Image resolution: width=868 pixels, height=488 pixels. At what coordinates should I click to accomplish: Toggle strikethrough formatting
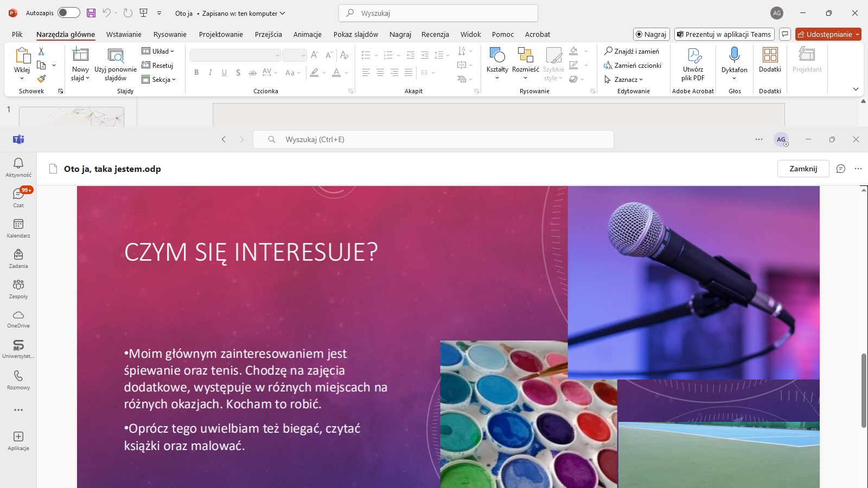(x=252, y=72)
